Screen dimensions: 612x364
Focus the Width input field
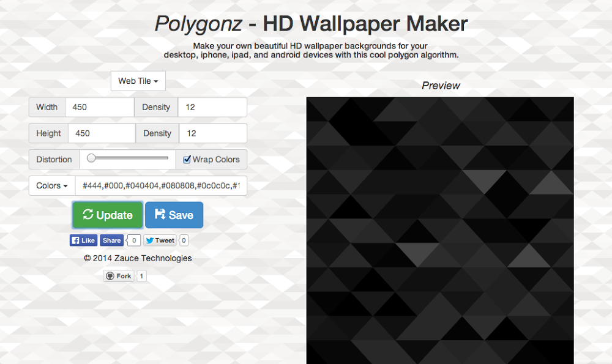click(x=100, y=107)
